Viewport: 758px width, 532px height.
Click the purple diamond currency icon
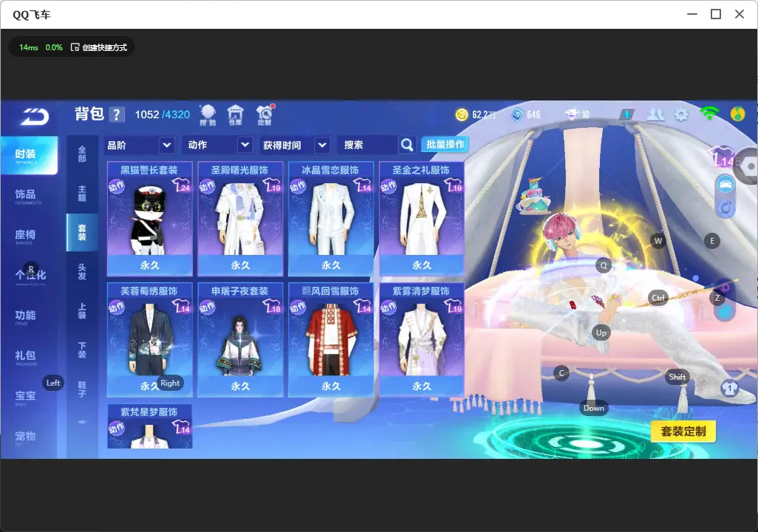click(x=572, y=115)
